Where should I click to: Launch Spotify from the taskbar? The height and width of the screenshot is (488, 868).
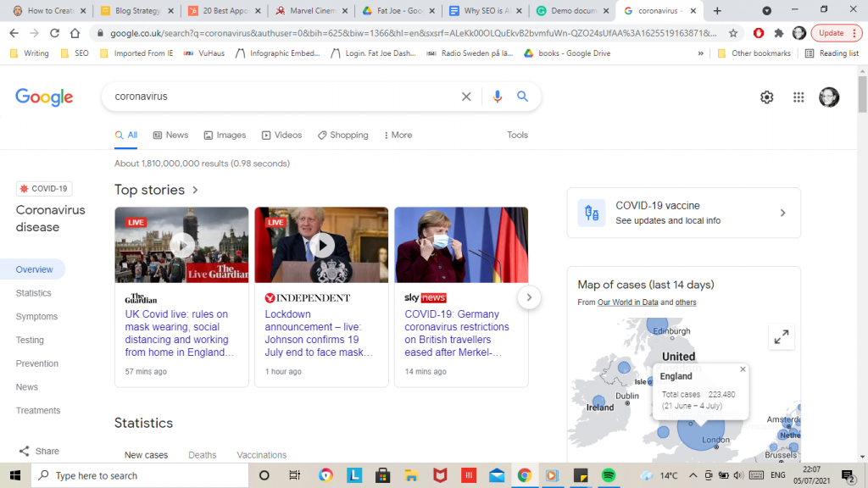pos(609,475)
